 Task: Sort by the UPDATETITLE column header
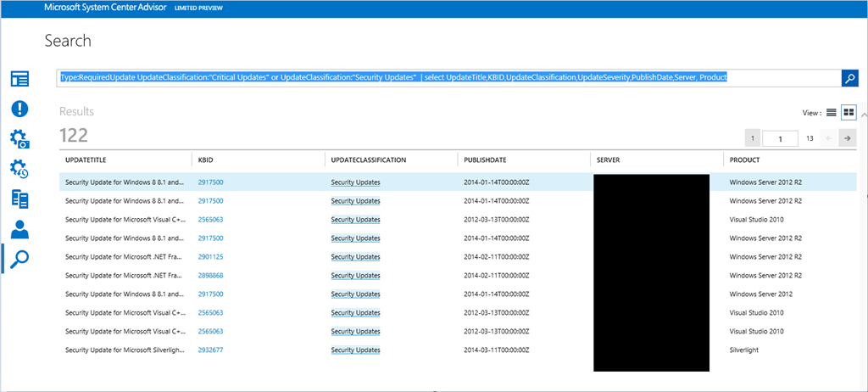(x=86, y=160)
